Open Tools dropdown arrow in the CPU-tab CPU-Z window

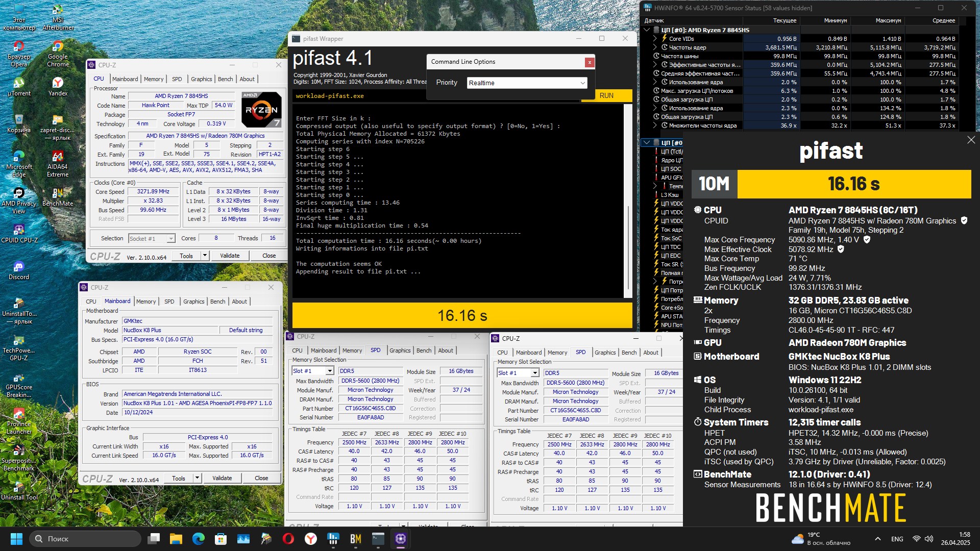click(x=205, y=256)
